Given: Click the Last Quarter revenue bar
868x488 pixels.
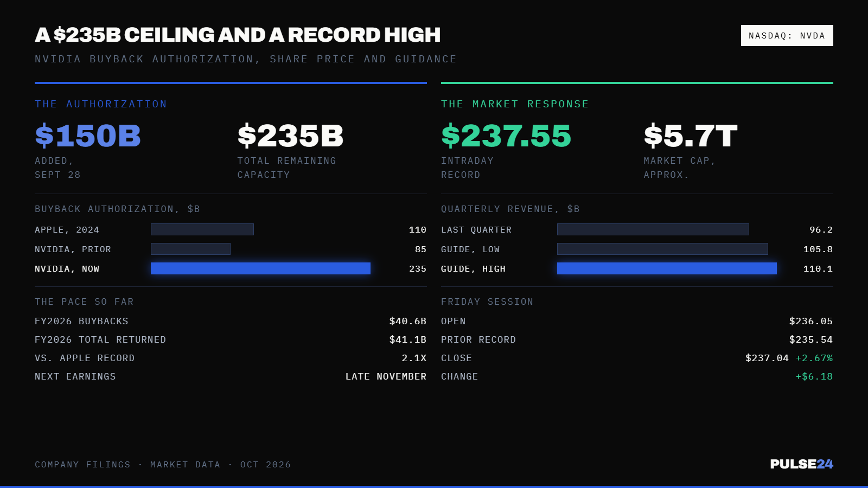Looking at the screenshot, I should coord(653,229).
